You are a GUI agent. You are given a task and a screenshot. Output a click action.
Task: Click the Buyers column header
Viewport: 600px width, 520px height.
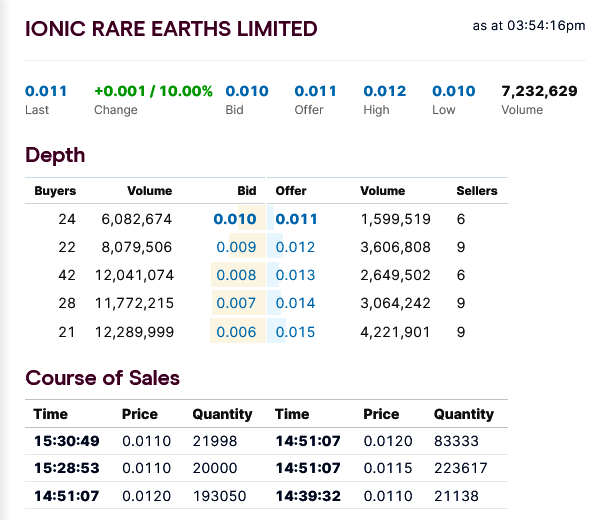[55, 191]
